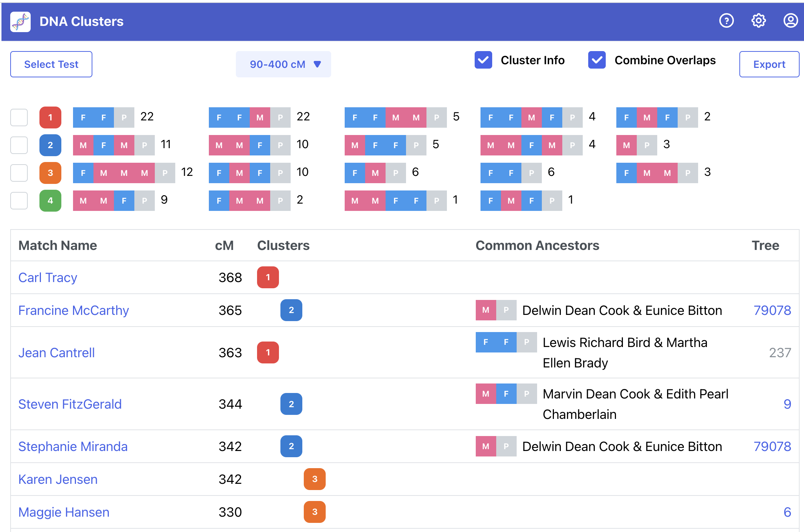Click the DNA helix app logo

[x=20, y=22]
